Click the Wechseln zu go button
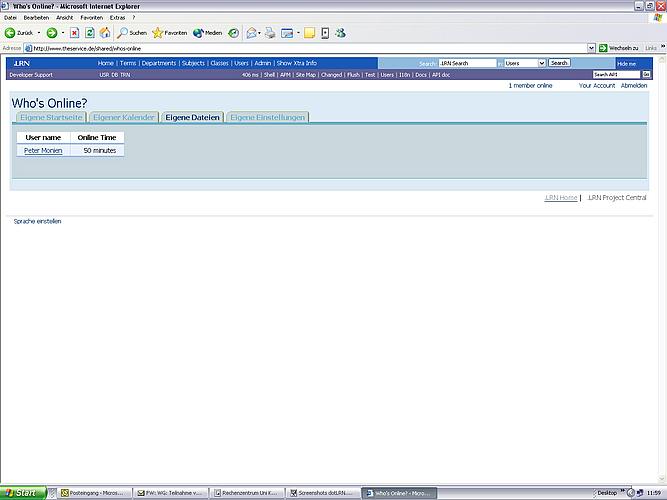 pos(619,49)
